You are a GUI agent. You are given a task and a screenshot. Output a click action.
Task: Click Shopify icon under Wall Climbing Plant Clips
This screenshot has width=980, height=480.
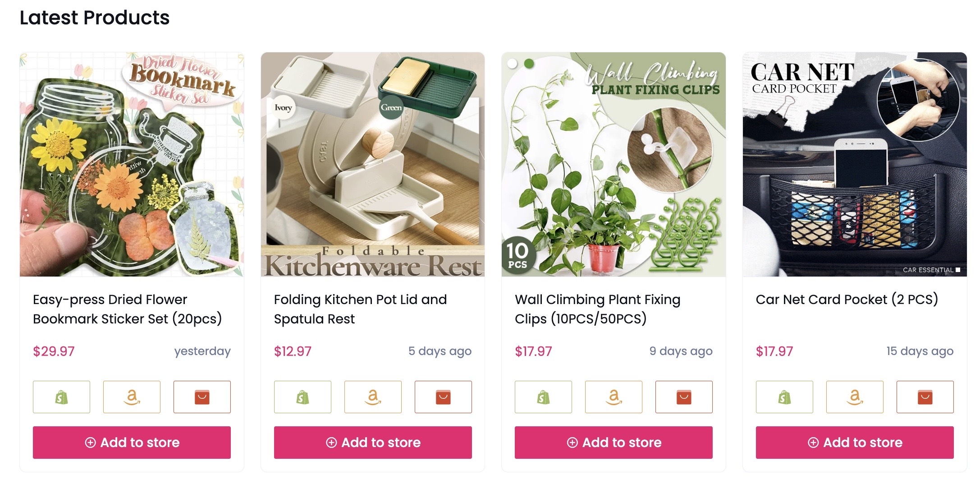point(543,397)
